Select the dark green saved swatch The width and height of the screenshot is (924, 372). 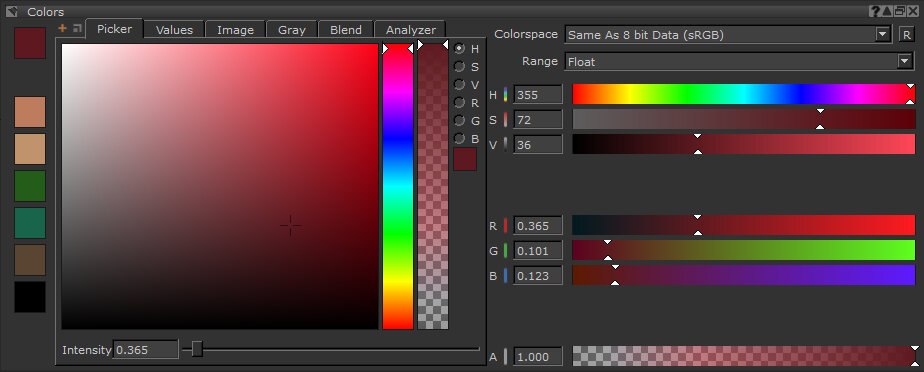click(30, 186)
